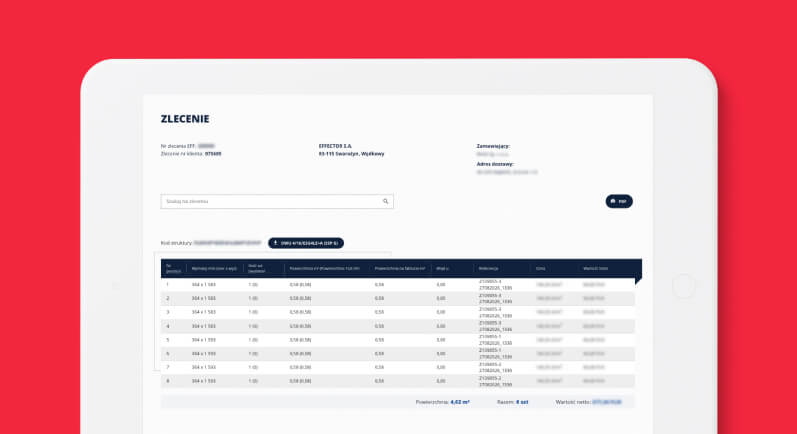This screenshot has height=434, width=797.
Task: Select table row number 3
Action: point(398,312)
